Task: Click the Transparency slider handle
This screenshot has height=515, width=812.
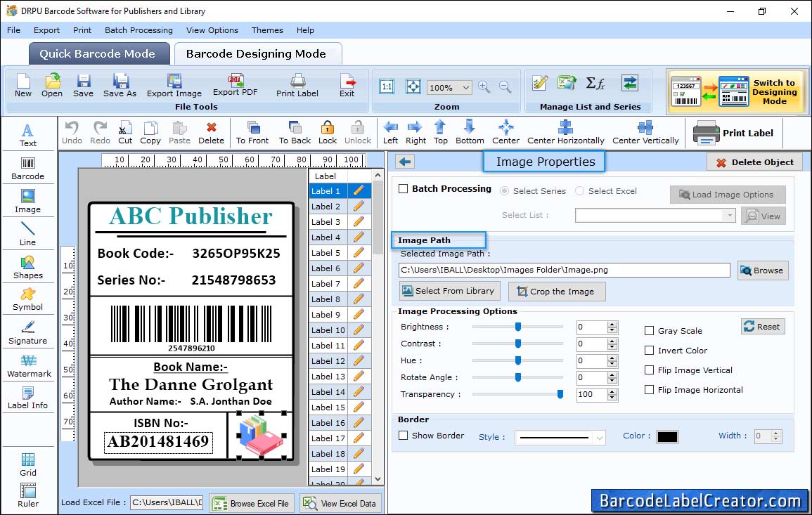Action: 560,394
